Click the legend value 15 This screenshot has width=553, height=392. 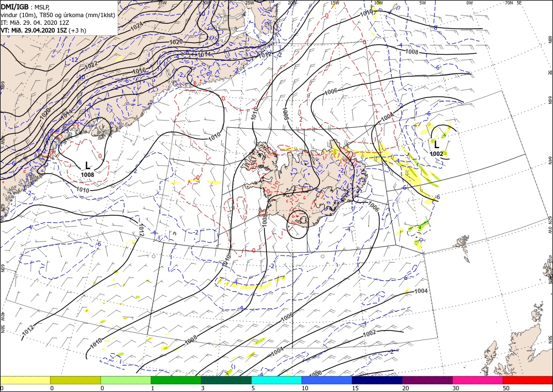click(x=355, y=388)
